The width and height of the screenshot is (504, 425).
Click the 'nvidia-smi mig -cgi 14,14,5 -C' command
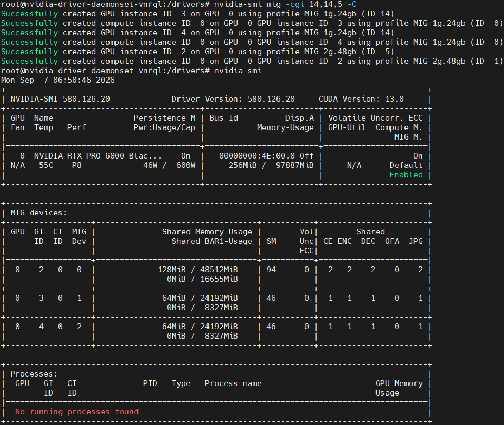[x=285, y=5]
